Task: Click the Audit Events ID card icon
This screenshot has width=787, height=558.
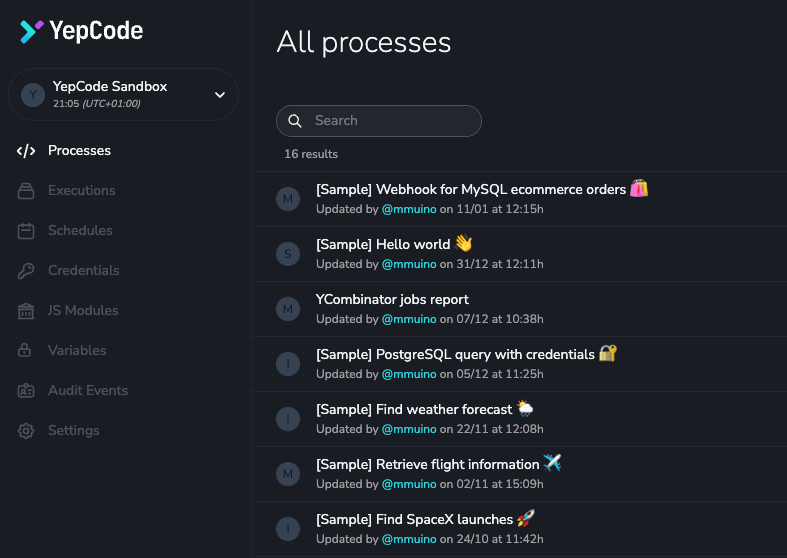Action: pyautogui.click(x=26, y=390)
